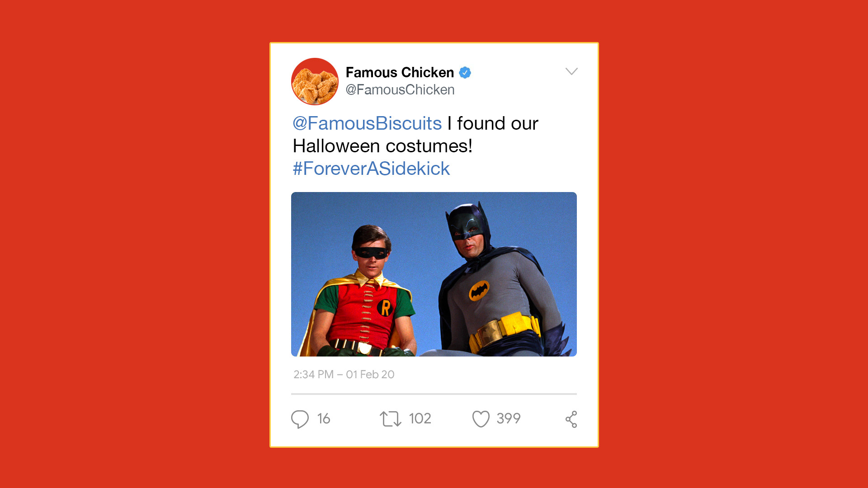
Task: Click the 102 retweets count
Action: point(420,418)
